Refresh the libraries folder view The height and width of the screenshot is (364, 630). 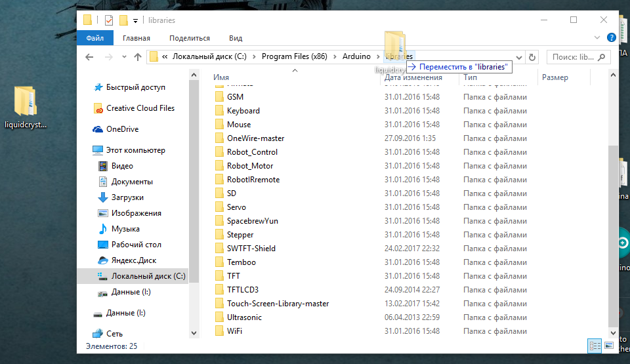532,57
